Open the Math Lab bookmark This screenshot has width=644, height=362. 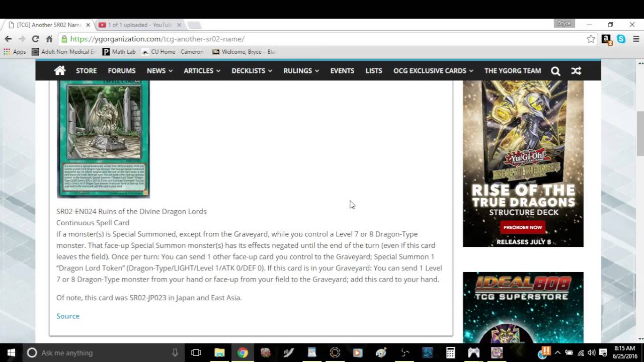point(119,52)
